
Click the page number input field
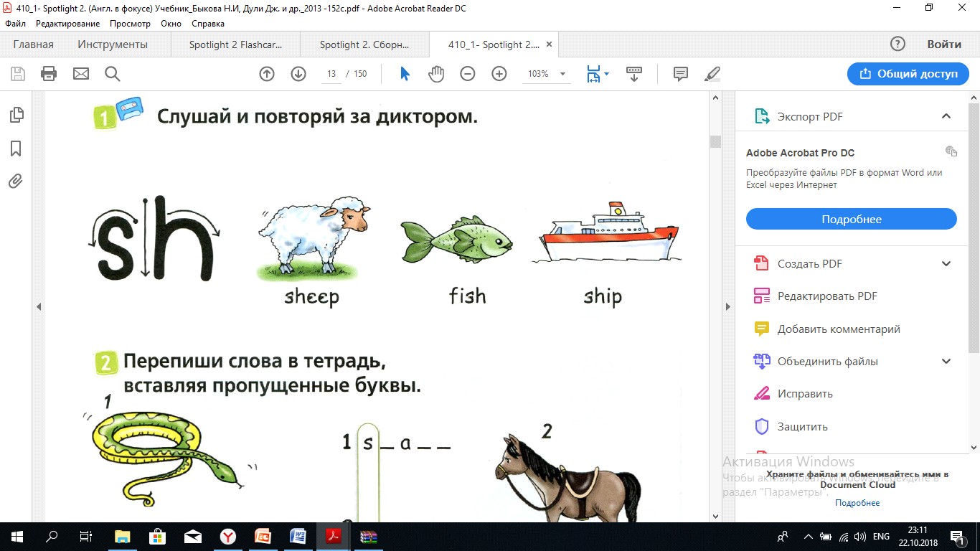pyautogui.click(x=331, y=74)
